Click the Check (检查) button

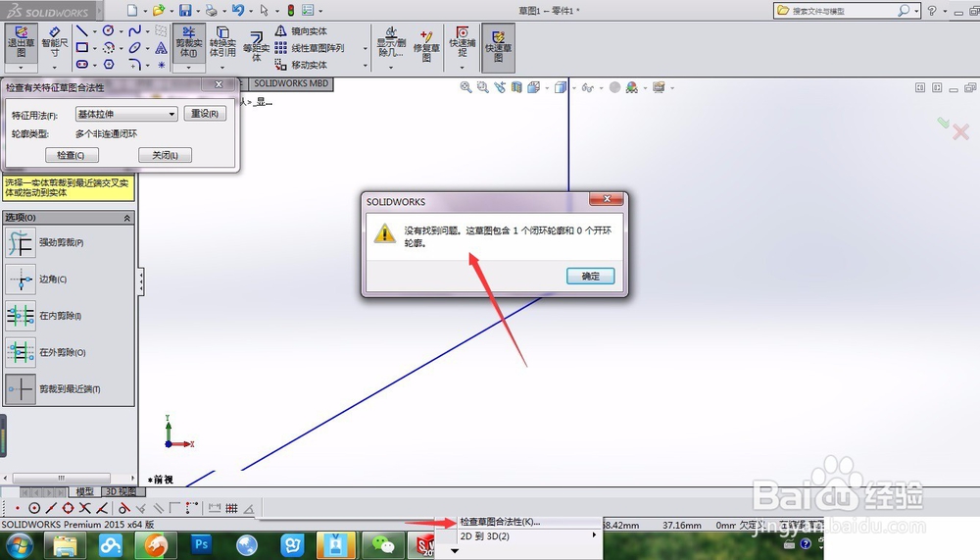(71, 155)
